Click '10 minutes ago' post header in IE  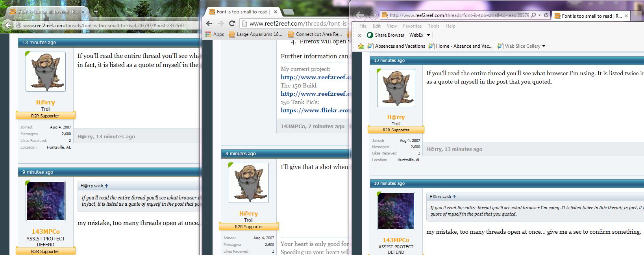(x=389, y=183)
